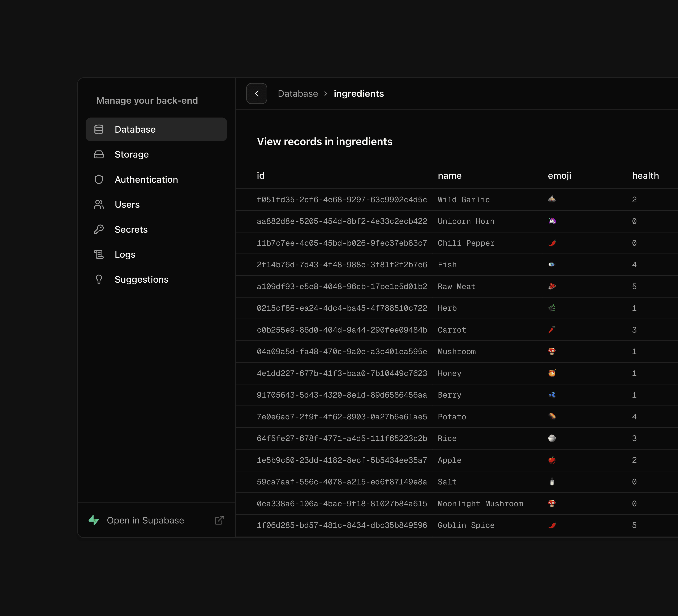Open the Database section label in sidebar

coord(135,129)
